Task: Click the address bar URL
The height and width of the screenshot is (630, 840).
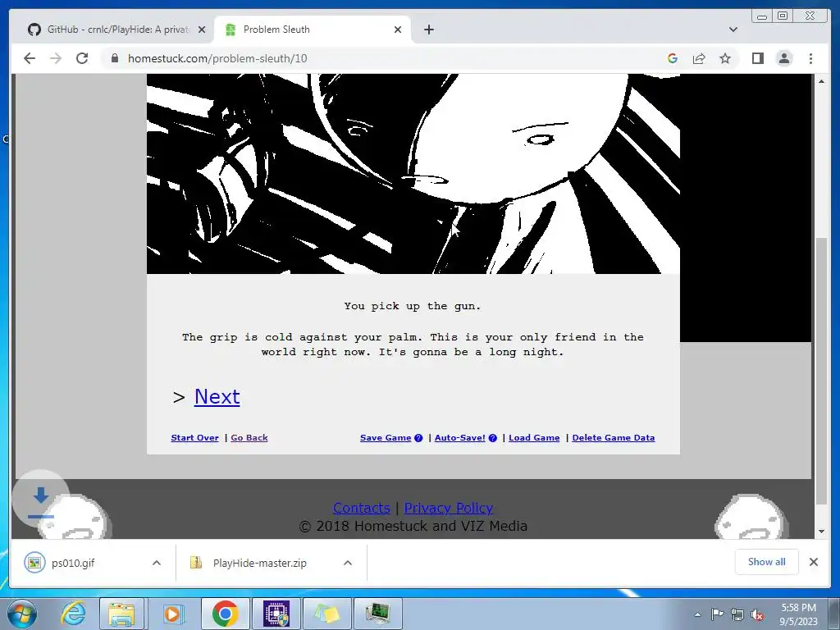Action: (217, 58)
